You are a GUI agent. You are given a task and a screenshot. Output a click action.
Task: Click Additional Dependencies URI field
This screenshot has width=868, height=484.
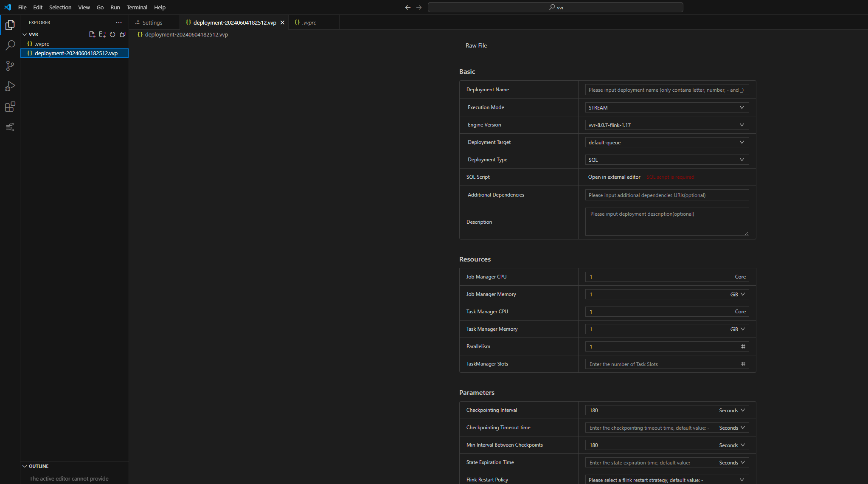pos(667,195)
